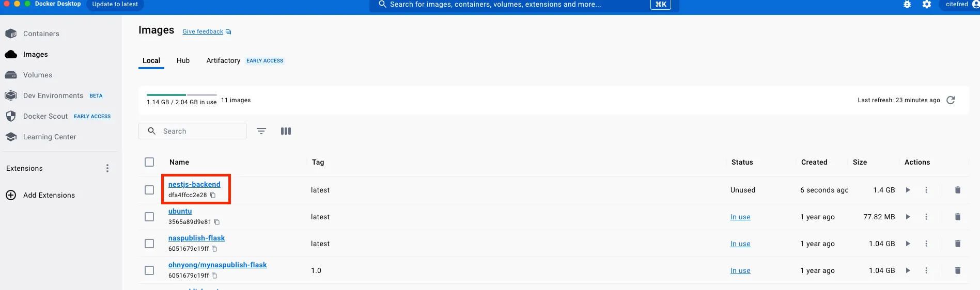The height and width of the screenshot is (290, 980).
Task: Switch to the Hub tab
Action: pos(183,60)
